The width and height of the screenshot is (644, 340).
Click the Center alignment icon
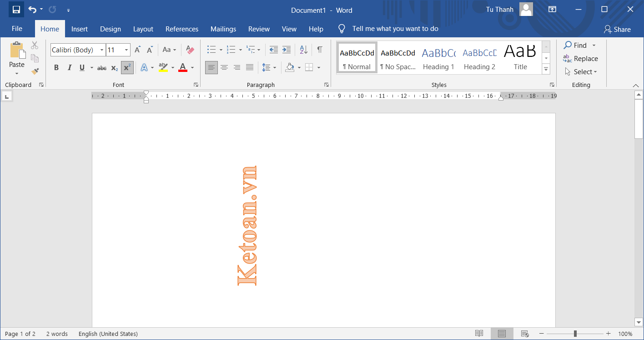tap(224, 67)
